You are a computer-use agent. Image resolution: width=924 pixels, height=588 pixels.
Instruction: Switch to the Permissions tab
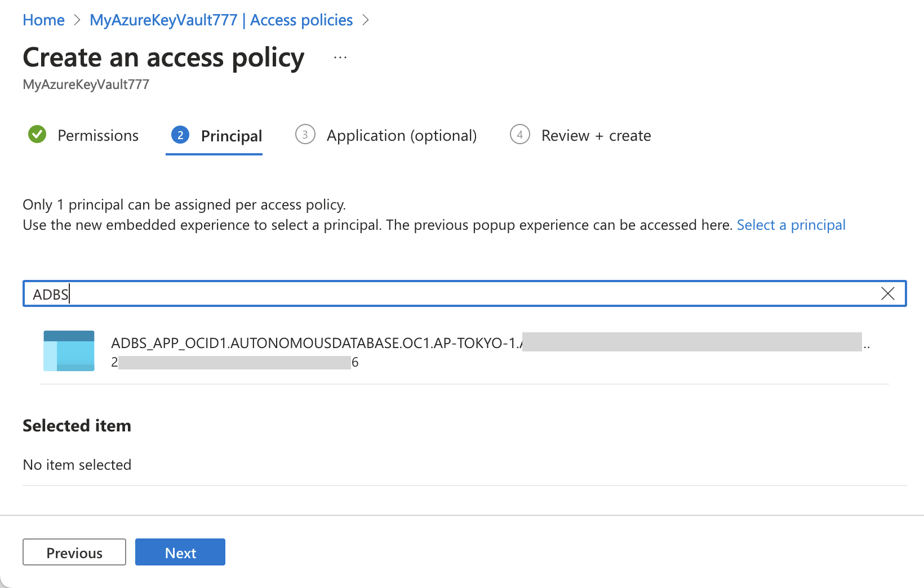(98, 136)
